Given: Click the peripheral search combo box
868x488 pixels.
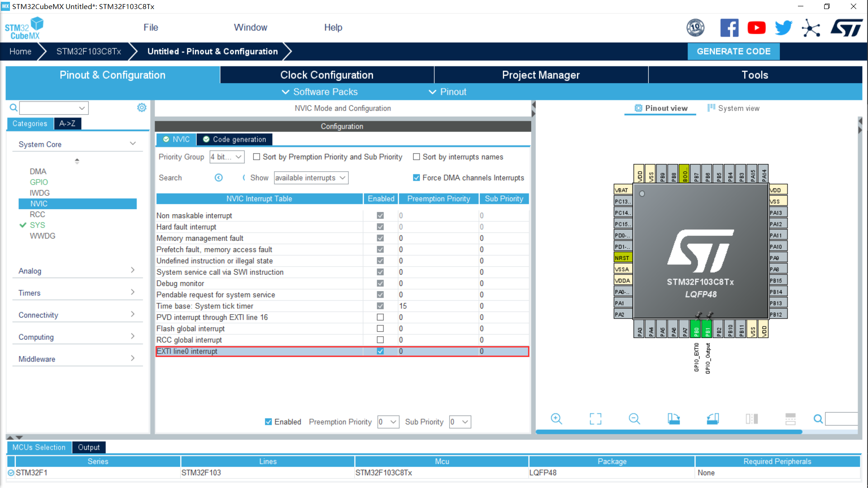Looking at the screenshot, I should tap(54, 108).
